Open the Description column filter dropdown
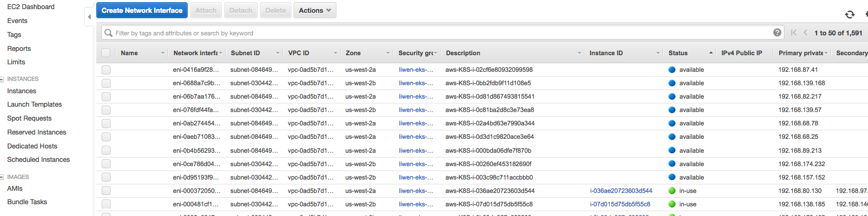Screen dimensions: 868x216 click(x=579, y=53)
